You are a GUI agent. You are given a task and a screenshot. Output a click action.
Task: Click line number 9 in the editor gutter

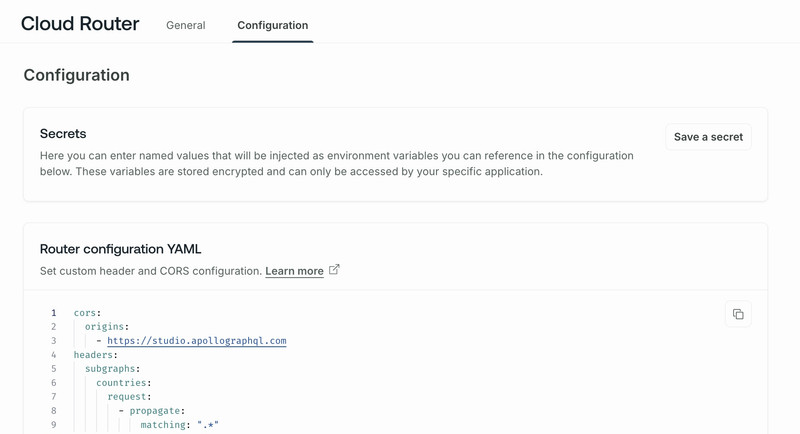[54, 425]
